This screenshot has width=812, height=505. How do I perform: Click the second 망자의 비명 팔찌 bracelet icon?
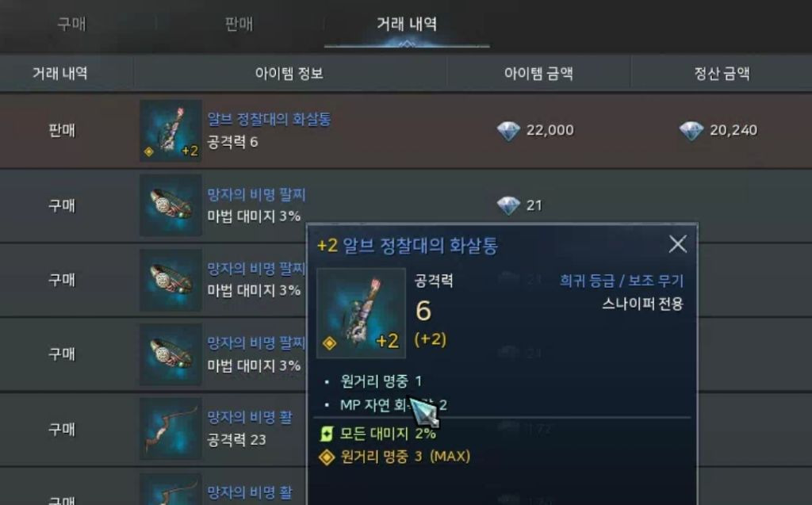coord(171,280)
